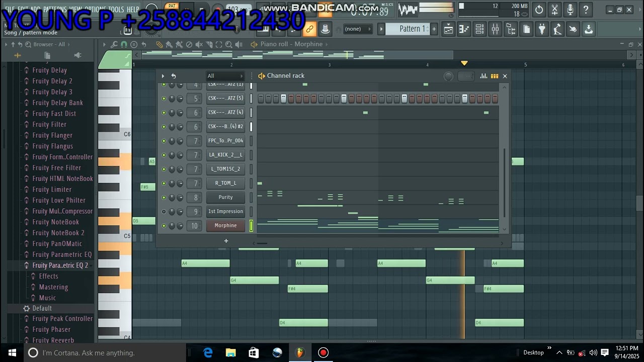
Task: Toggle graph editor icon in channel rack
Action: [484, 76]
